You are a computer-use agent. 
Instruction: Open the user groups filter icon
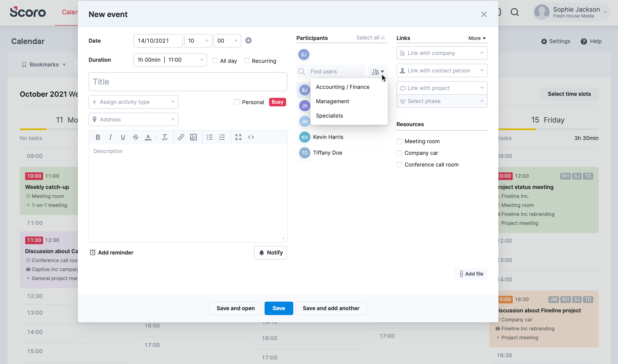pos(378,72)
